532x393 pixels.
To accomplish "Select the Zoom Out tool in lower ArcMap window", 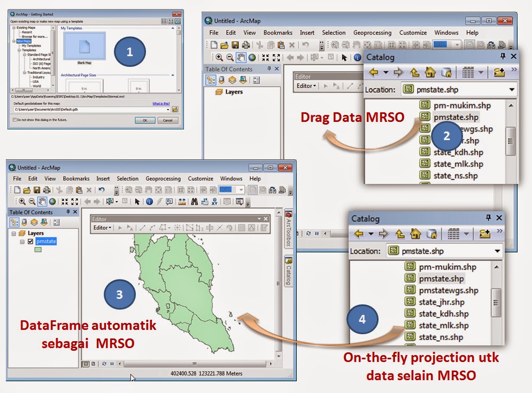I will pyautogui.click(x=32, y=202).
